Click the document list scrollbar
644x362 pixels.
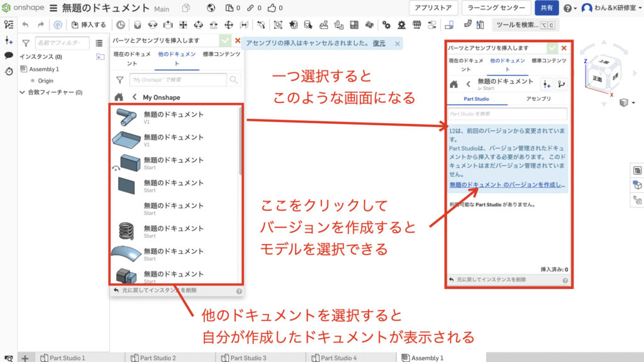[x=240, y=141]
